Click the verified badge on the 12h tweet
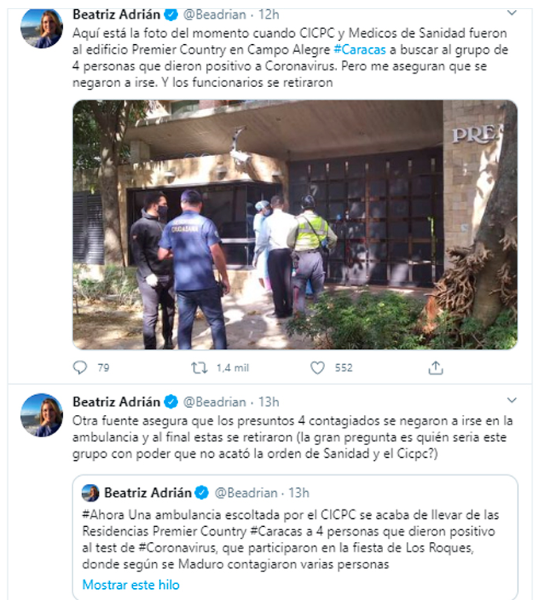 point(171,15)
